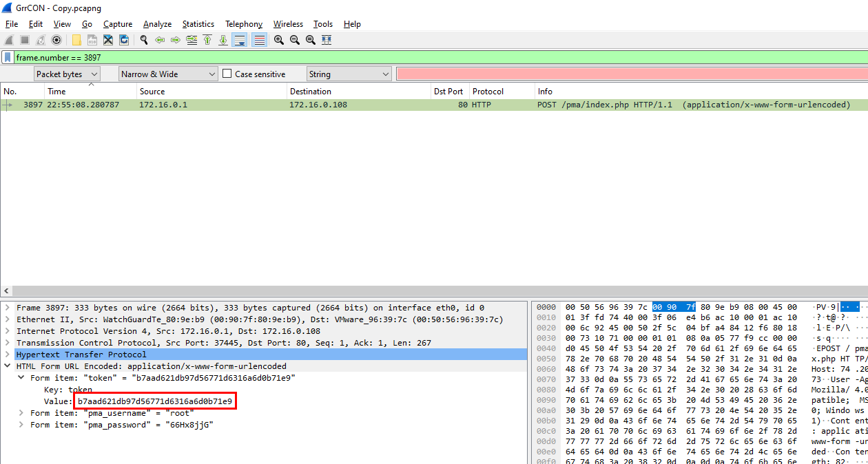Click the open capture file folder icon
Viewport: 868px width, 464px height.
[x=76, y=40]
